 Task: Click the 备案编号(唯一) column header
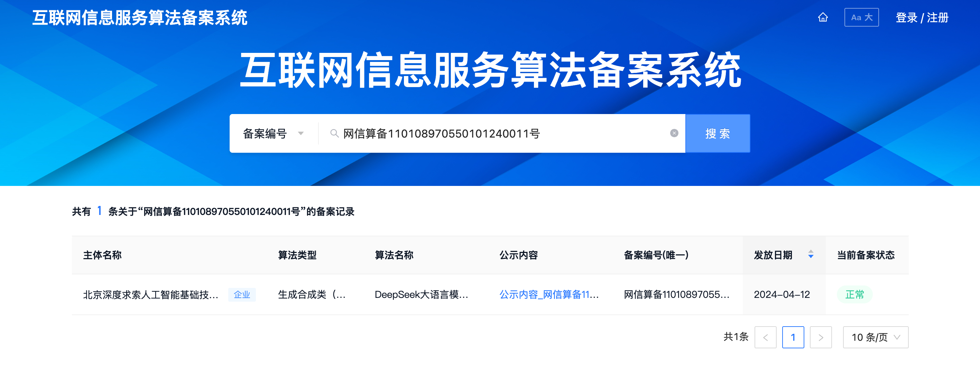[x=656, y=255]
